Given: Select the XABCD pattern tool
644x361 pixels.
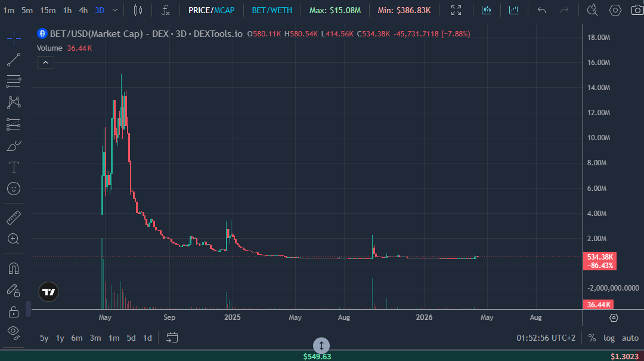Looking at the screenshot, I should click(14, 103).
